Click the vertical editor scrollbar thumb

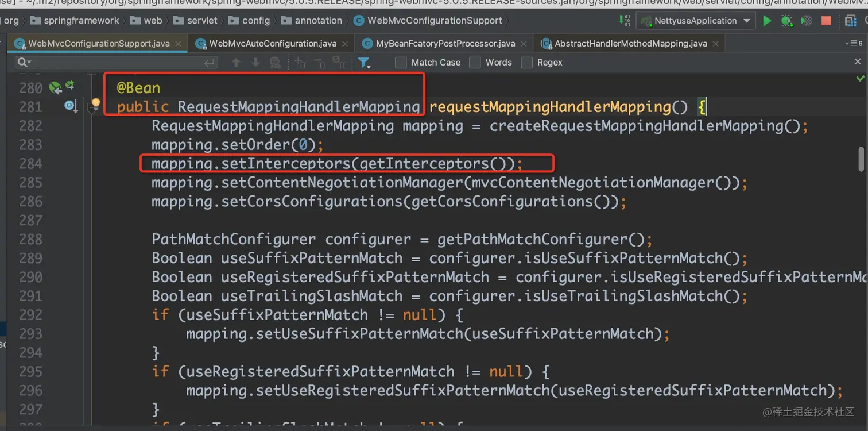861,159
